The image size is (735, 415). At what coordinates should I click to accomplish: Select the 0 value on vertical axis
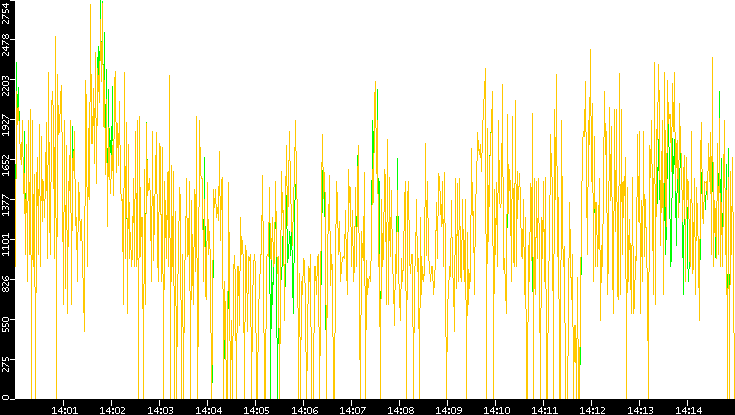click(x=6, y=398)
